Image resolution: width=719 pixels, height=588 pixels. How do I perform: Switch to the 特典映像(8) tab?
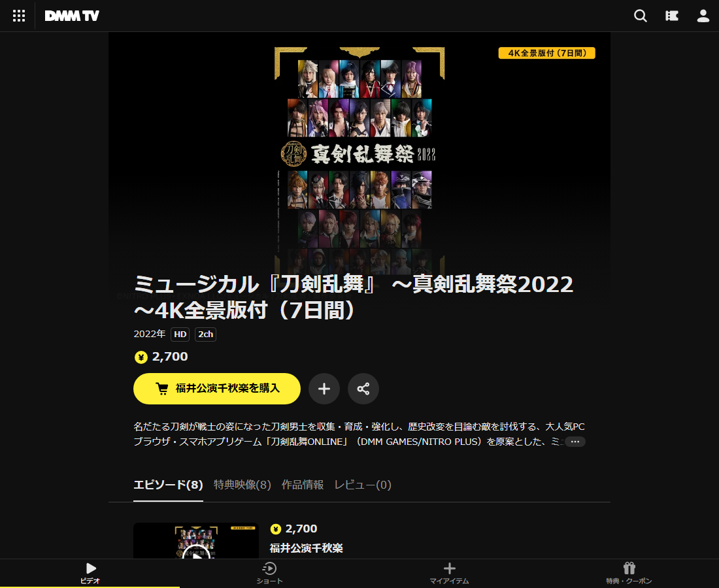pyautogui.click(x=242, y=485)
